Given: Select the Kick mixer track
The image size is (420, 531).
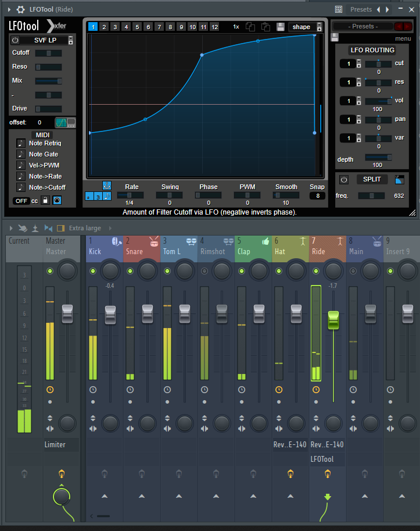Looking at the screenshot, I should pos(104,248).
